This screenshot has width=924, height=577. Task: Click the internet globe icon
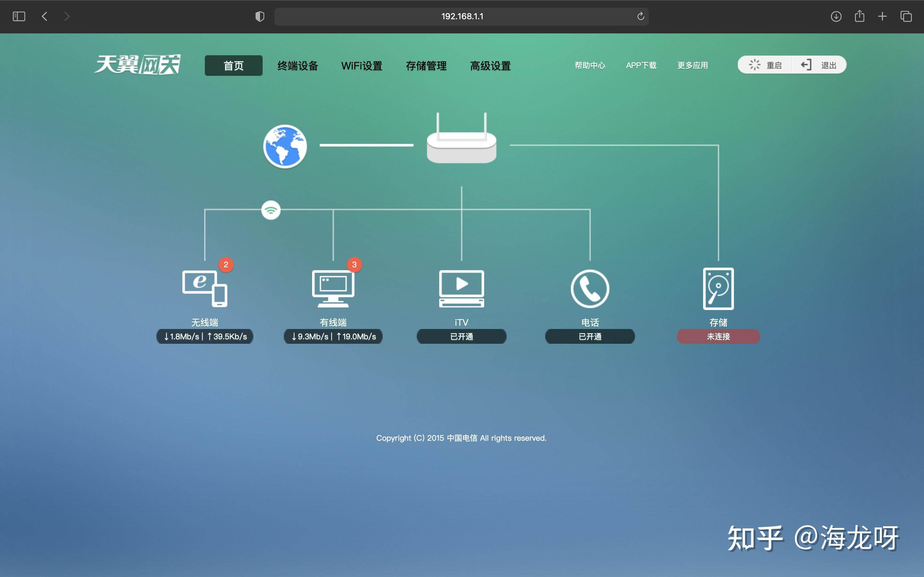pos(284,146)
